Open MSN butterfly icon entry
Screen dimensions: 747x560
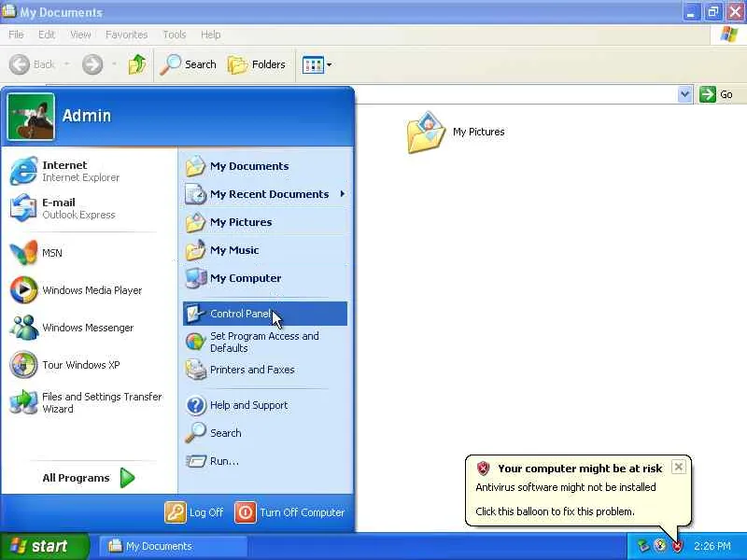tap(88, 253)
